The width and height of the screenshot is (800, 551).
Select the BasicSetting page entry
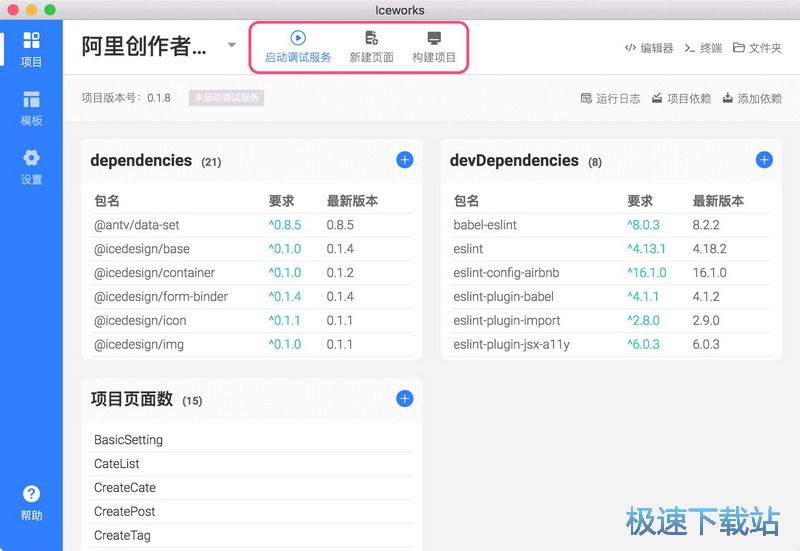point(128,440)
